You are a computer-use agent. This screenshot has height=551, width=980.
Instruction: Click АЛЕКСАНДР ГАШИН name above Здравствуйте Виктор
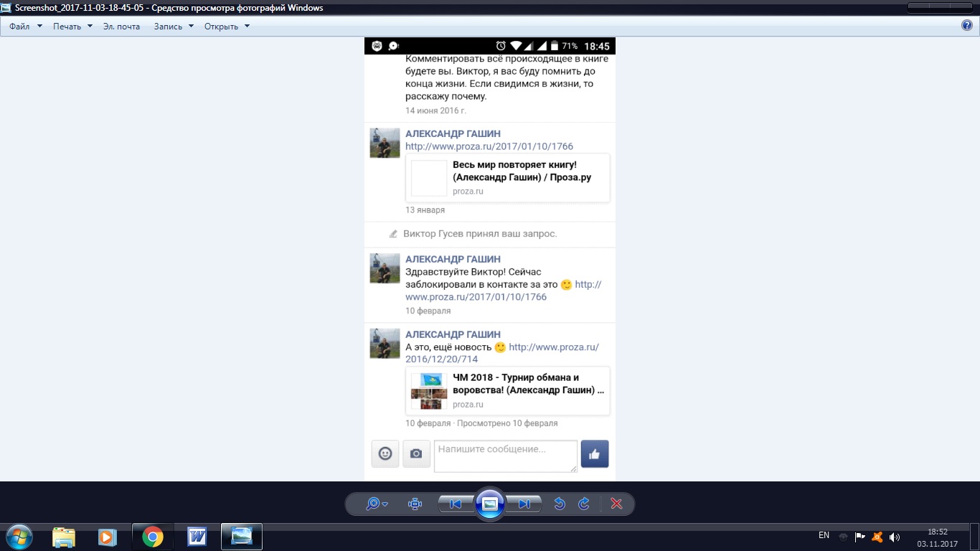[453, 259]
